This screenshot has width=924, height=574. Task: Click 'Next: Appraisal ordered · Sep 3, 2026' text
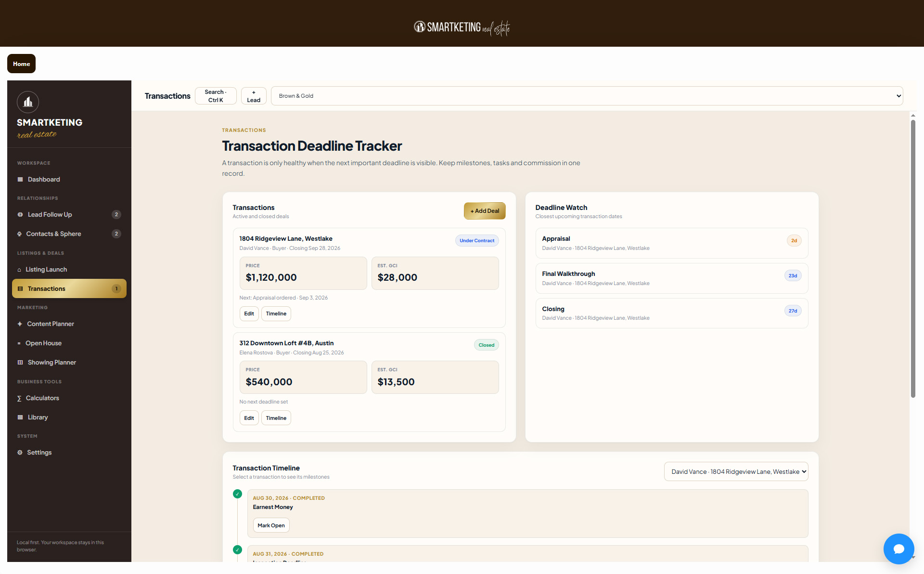tap(283, 298)
